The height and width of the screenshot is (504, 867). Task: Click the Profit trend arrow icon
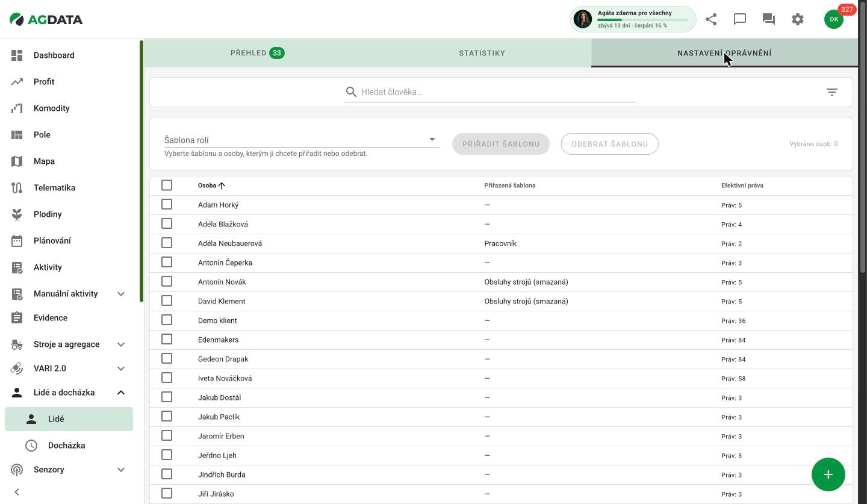pyautogui.click(x=17, y=82)
